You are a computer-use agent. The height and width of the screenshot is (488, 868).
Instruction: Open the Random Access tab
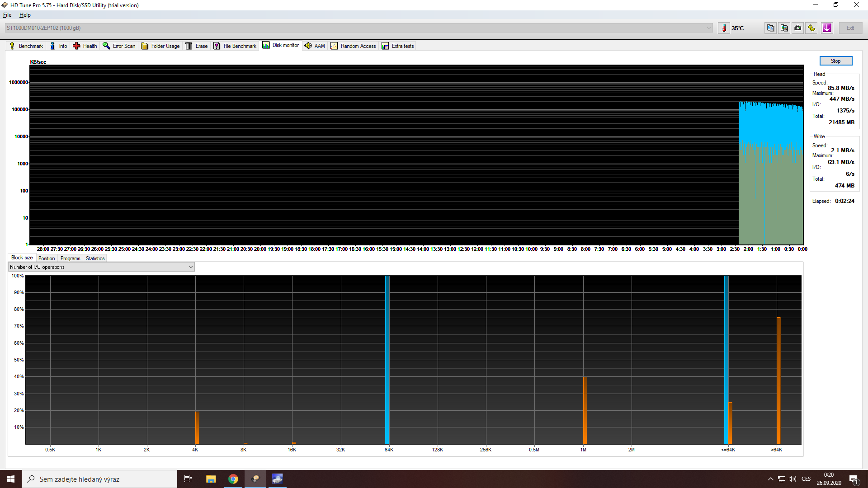click(x=353, y=46)
